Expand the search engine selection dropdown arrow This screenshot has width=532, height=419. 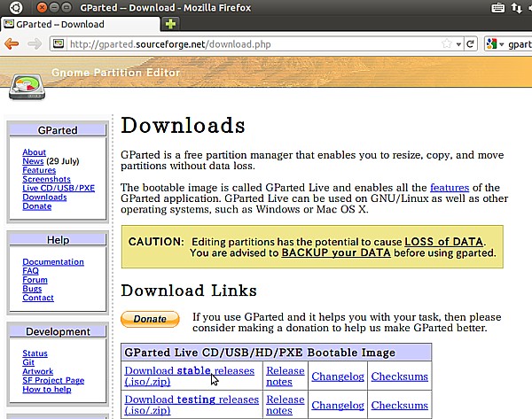pyautogui.click(x=502, y=44)
